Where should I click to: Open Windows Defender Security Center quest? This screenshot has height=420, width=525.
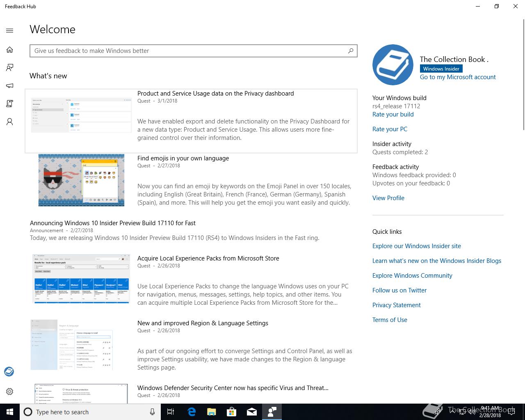click(233, 388)
